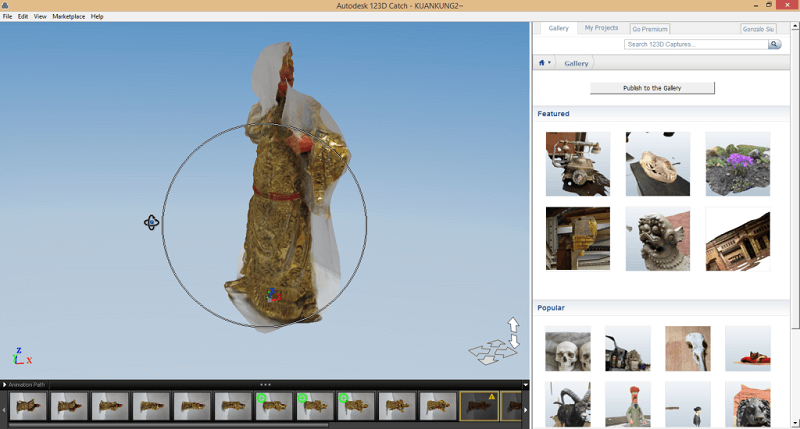The image size is (800, 429).
Task: Click the Featured section heading
Action: (x=553, y=114)
